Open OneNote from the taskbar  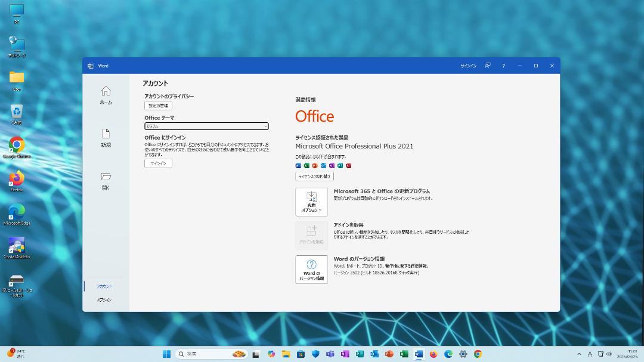[345, 354]
